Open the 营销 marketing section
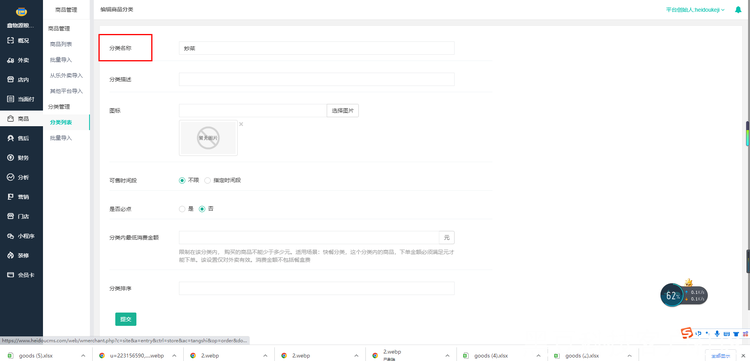 tap(19, 197)
